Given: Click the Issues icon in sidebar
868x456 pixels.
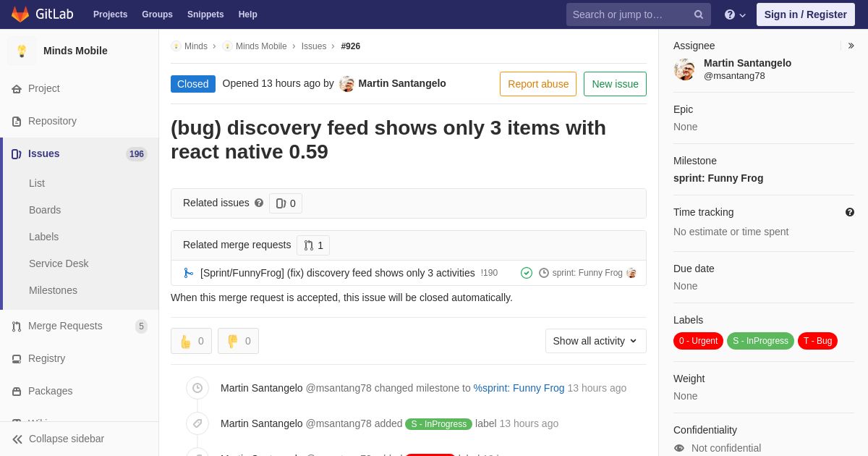Looking at the screenshot, I should pyautogui.click(x=17, y=154).
